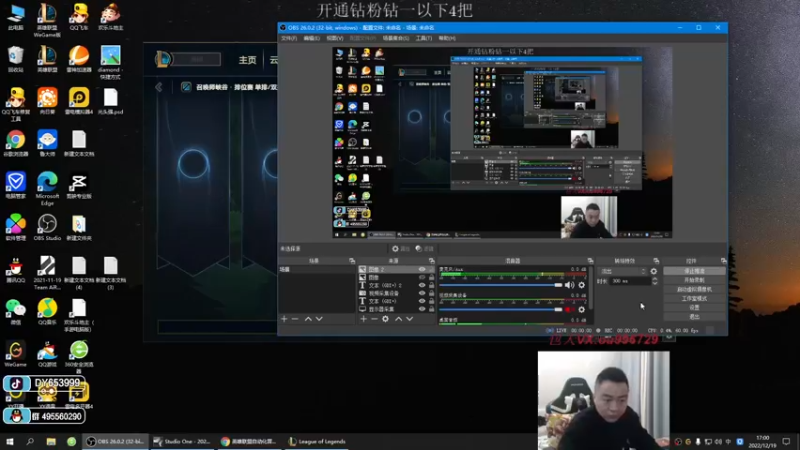Add a new source in the sources panel
Image resolution: width=800 pixels, height=450 pixels.
point(363,319)
